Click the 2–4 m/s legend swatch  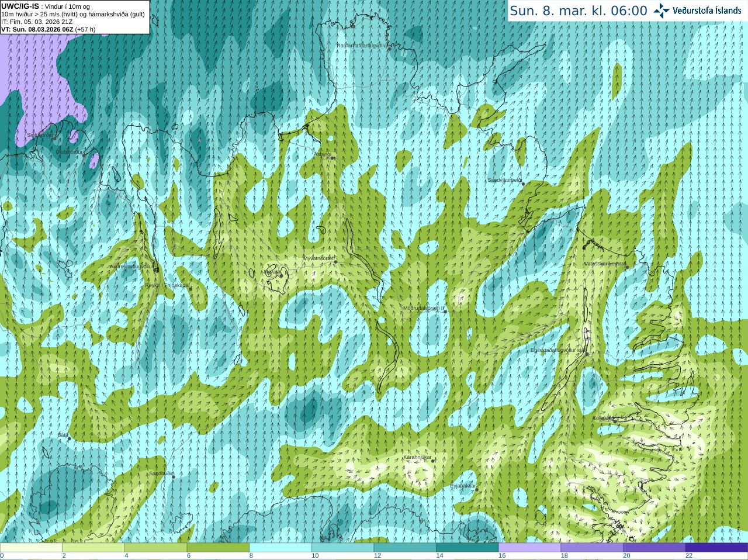tap(93, 548)
